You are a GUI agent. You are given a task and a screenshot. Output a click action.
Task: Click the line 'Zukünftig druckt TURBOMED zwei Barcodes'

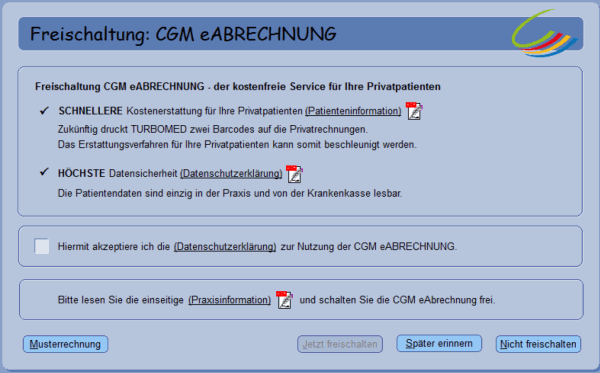(213, 129)
